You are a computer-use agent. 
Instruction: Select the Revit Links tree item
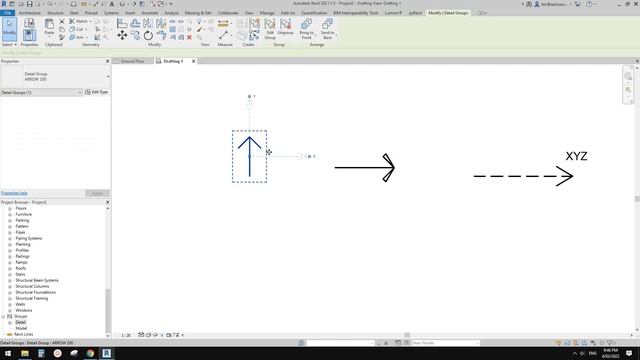tap(23, 334)
